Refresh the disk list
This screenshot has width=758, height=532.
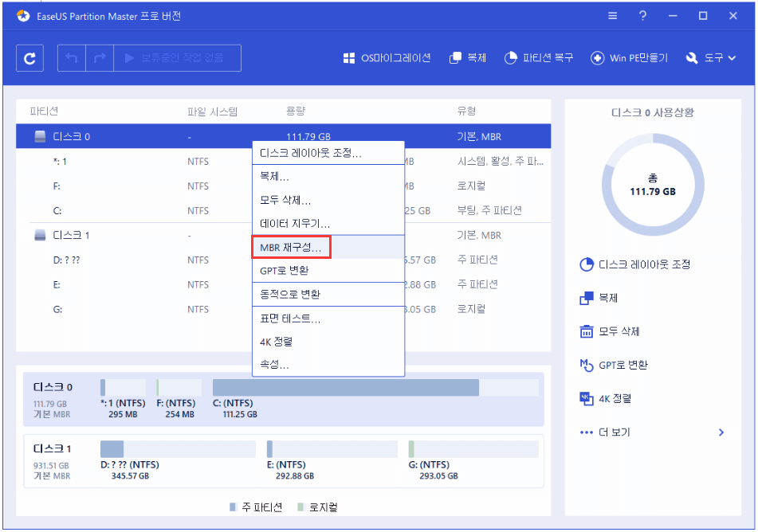pyautogui.click(x=29, y=57)
